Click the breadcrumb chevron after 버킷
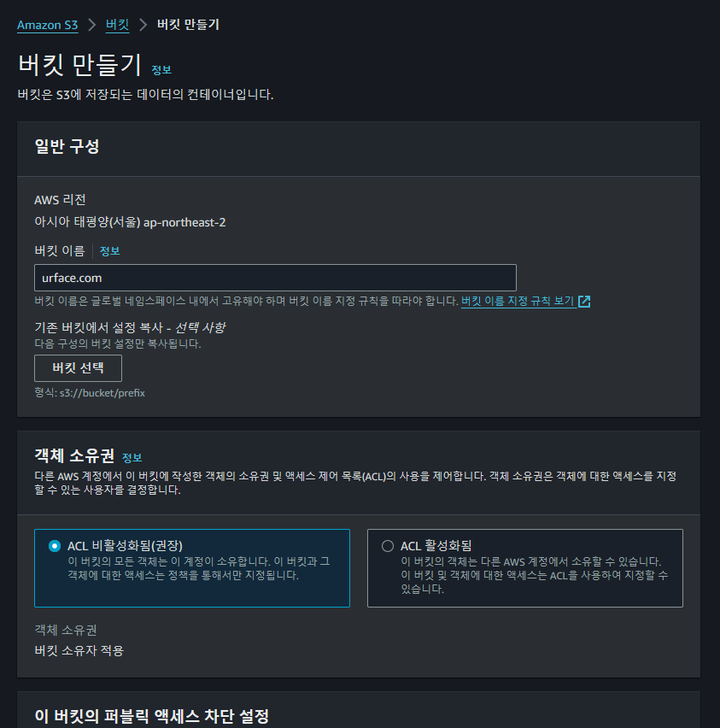Screen dimensions: 720x728 [143, 25]
